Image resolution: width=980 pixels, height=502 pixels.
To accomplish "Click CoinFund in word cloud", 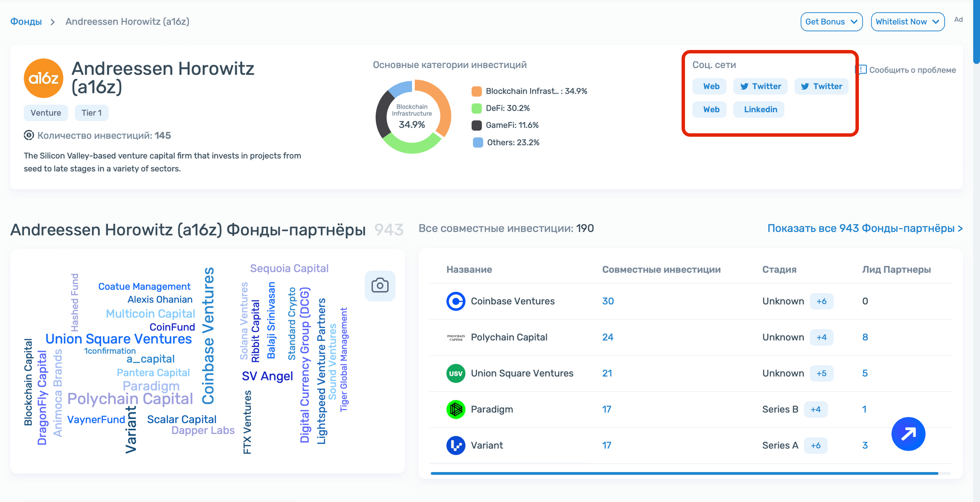I will [x=172, y=327].
